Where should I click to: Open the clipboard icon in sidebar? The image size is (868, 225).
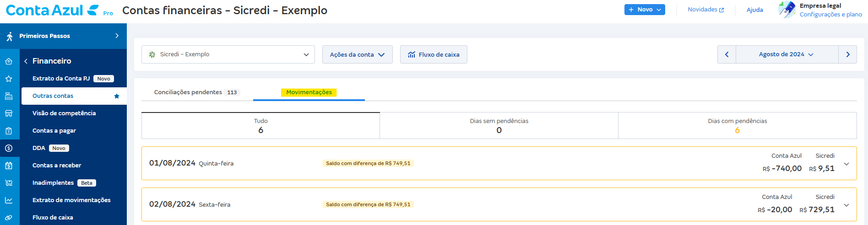click(9, 131)
